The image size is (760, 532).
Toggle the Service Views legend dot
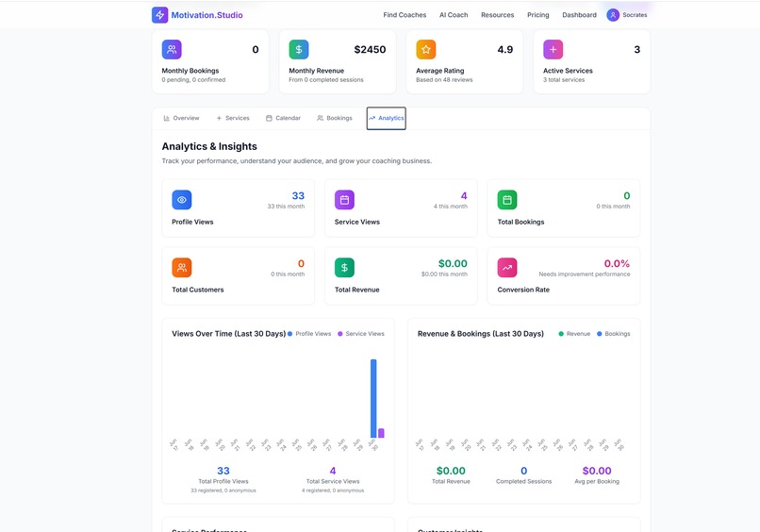click(340, 334)
